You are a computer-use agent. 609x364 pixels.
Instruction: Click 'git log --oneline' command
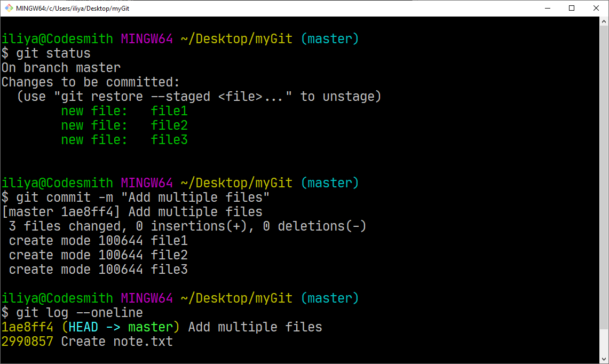tap(79, 313)
